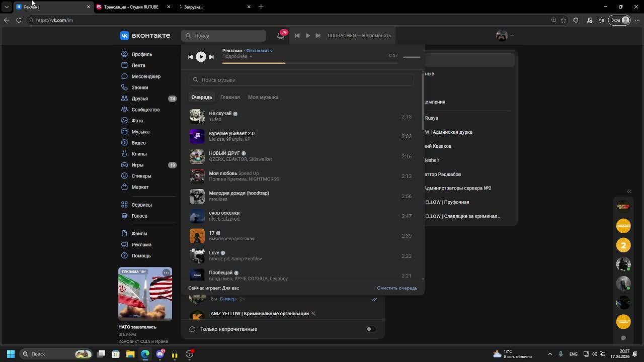
Task: Collapse the right side panel chevron
Action: [629, 191]
